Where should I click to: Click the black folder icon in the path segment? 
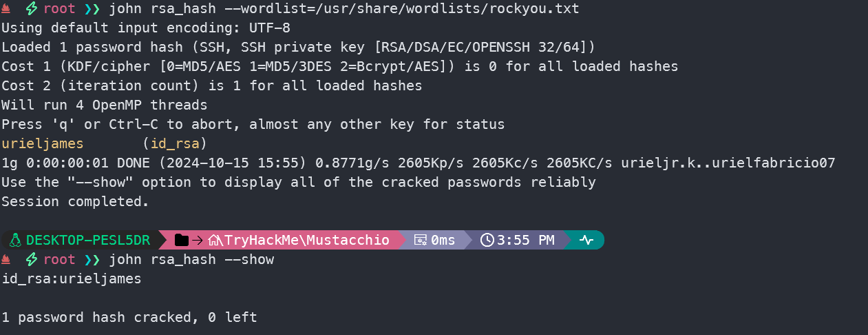tap(182, 240)
